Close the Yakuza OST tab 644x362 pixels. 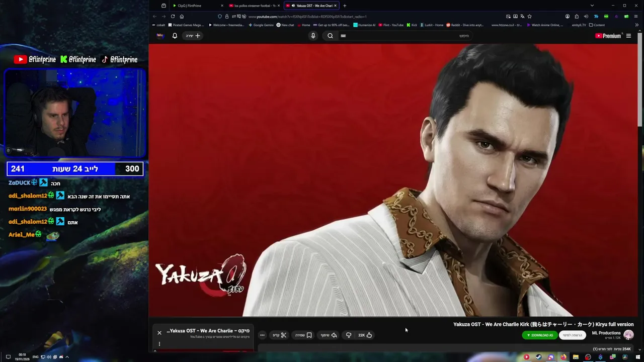click(335, 6)
